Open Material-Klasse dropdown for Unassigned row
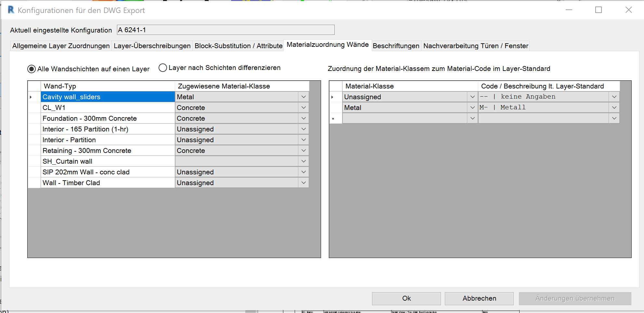 click(x=472, y=97)
